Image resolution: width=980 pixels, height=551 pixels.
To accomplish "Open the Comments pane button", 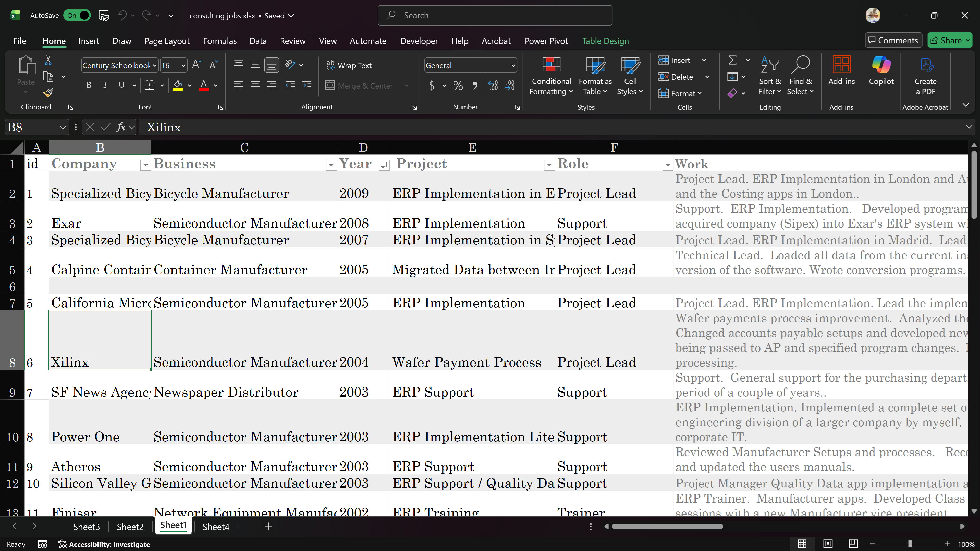I will (893, 41).
